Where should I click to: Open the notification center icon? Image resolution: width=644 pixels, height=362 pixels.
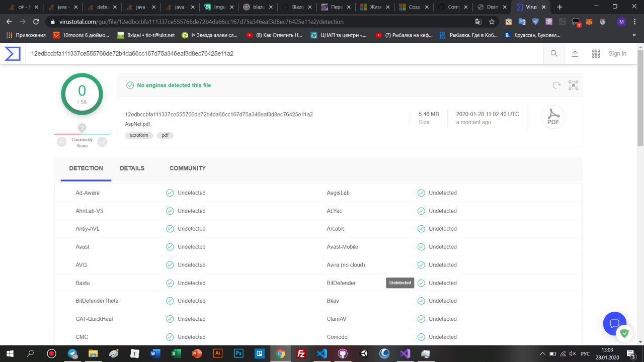coord(631,353)
